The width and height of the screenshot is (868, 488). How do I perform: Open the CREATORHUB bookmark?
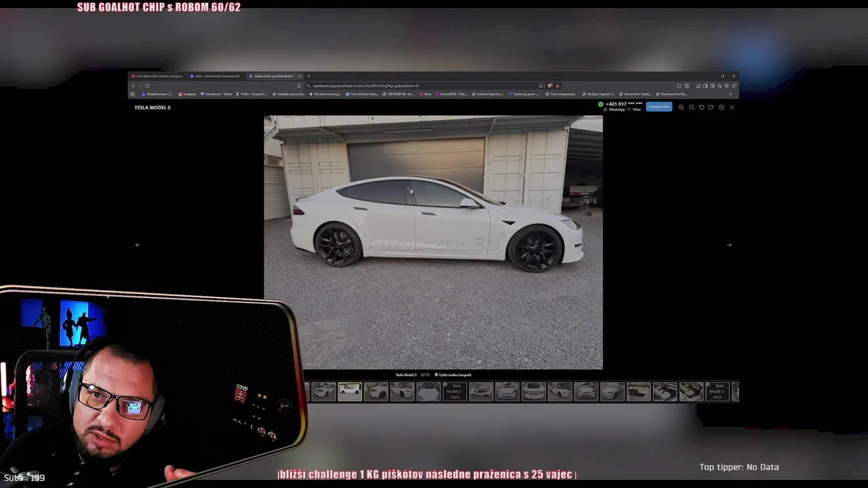397,94
